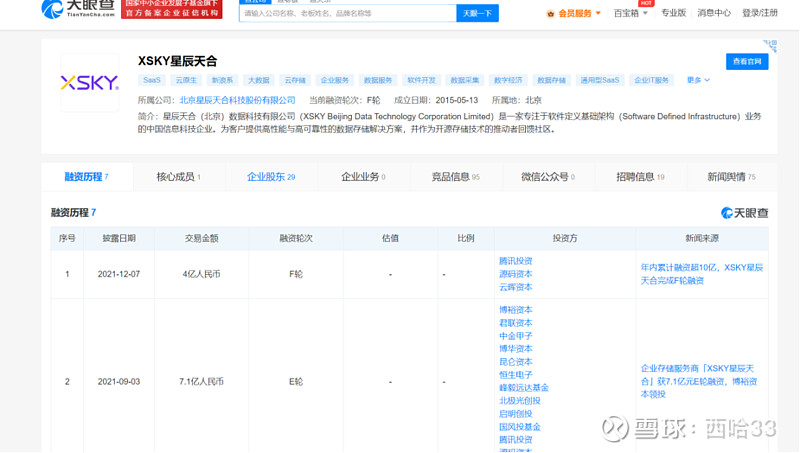Open 北京星辰天合科技股份有限公司 company link
Image resolution: width=800 pixels, height=453 pixels.
click(x=237, y=100)
